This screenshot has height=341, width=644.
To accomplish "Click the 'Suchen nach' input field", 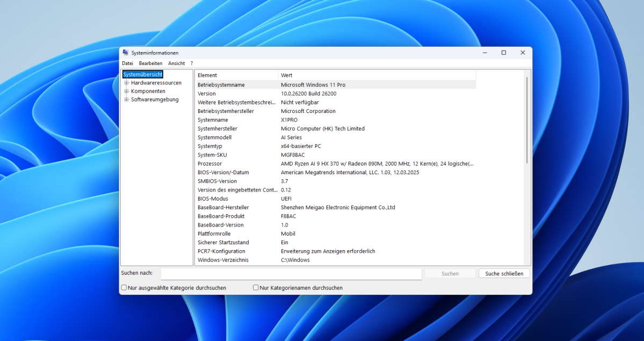I will click(x=291, y=274).
